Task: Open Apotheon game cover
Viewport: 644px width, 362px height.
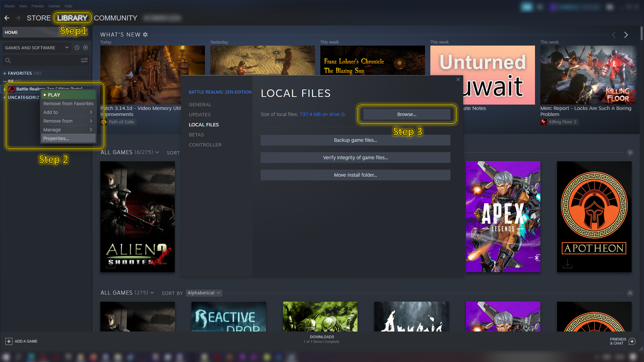Action: pos(594,217)
